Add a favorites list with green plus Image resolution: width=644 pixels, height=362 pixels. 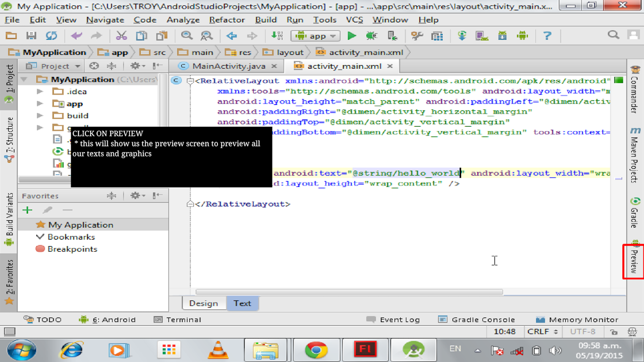[x=28, y=210]
